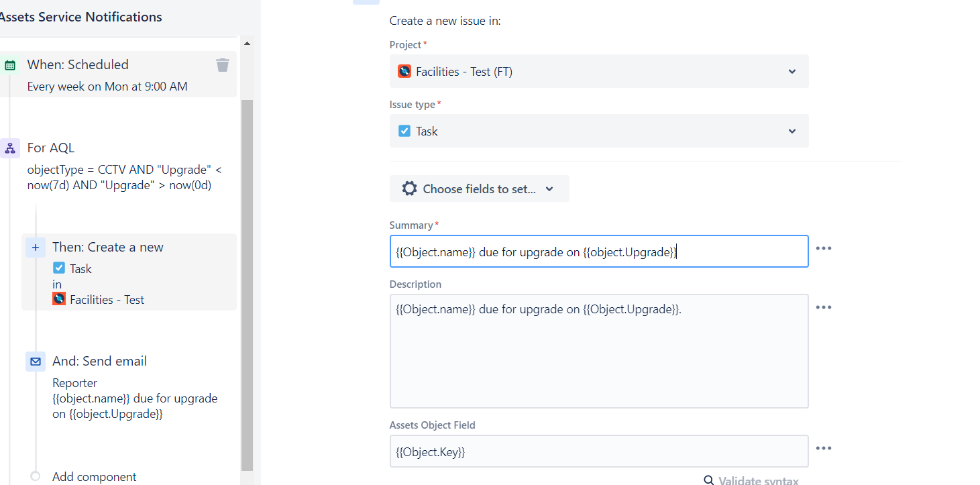Click inside the Summary text field

[x=597, y=251]
